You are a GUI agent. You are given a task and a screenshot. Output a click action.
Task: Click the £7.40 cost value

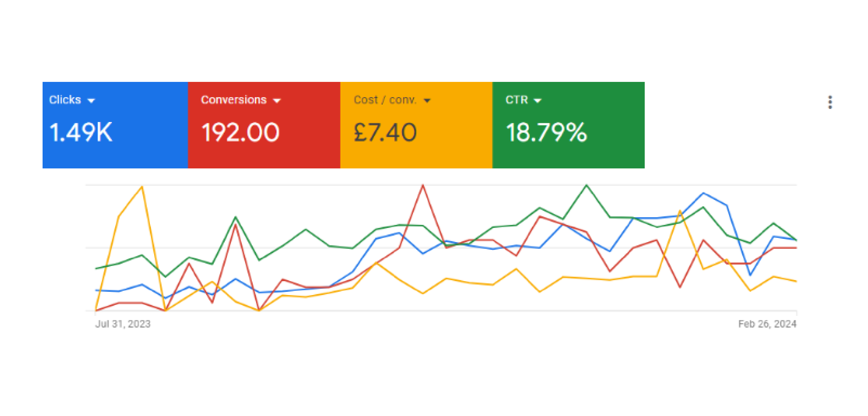[385, 132]
